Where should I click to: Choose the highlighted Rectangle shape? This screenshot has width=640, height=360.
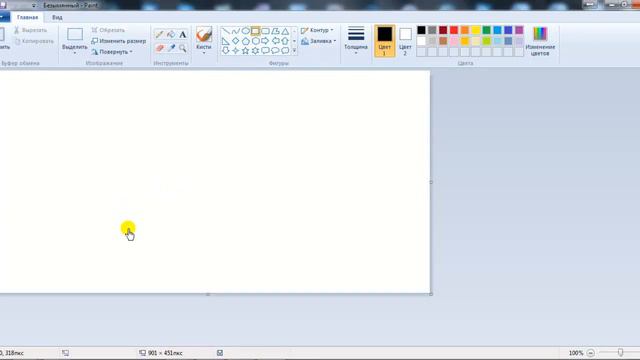pyautogui.click(x=255, y=31)
